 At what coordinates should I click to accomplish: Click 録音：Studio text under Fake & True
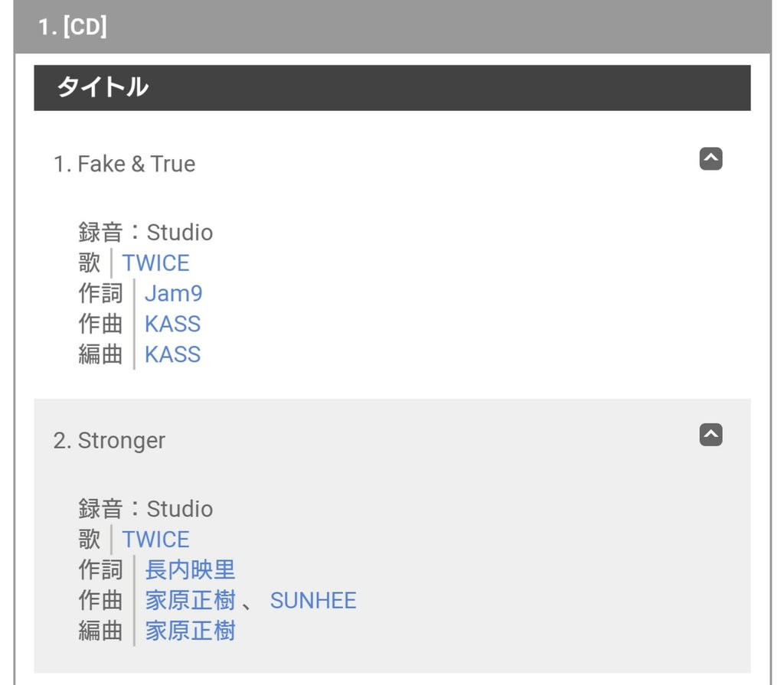pyautogui.click(x=145, y=233)
